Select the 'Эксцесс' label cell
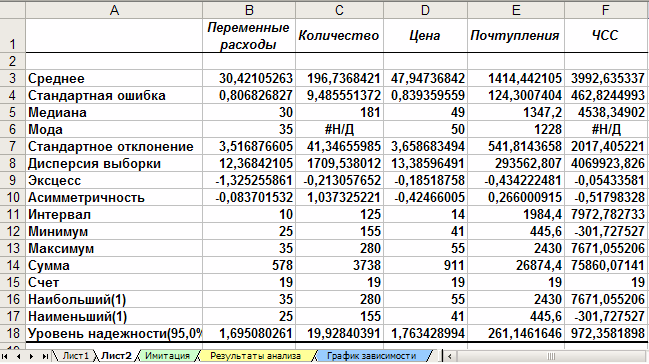The height and width of the screenshot is (364, 649). (x=114, y=180)
